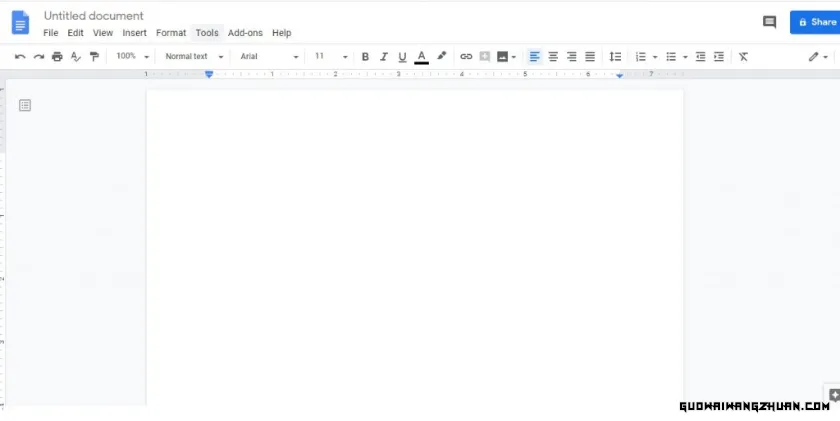Click the Redo arrow icon

click(x=39, y=57)
